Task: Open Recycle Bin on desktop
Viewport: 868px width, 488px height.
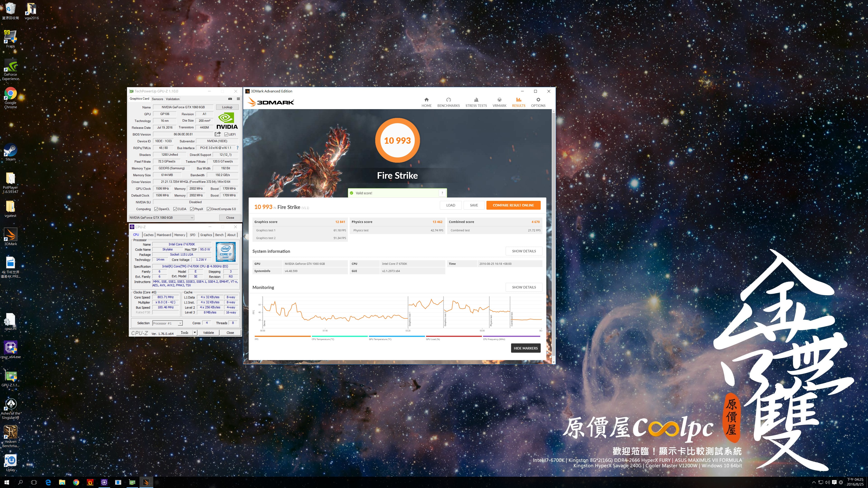Action: click(10, 11)
